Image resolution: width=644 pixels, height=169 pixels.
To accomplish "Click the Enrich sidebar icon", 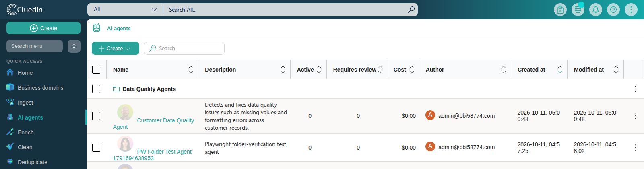I will point(10,132).
